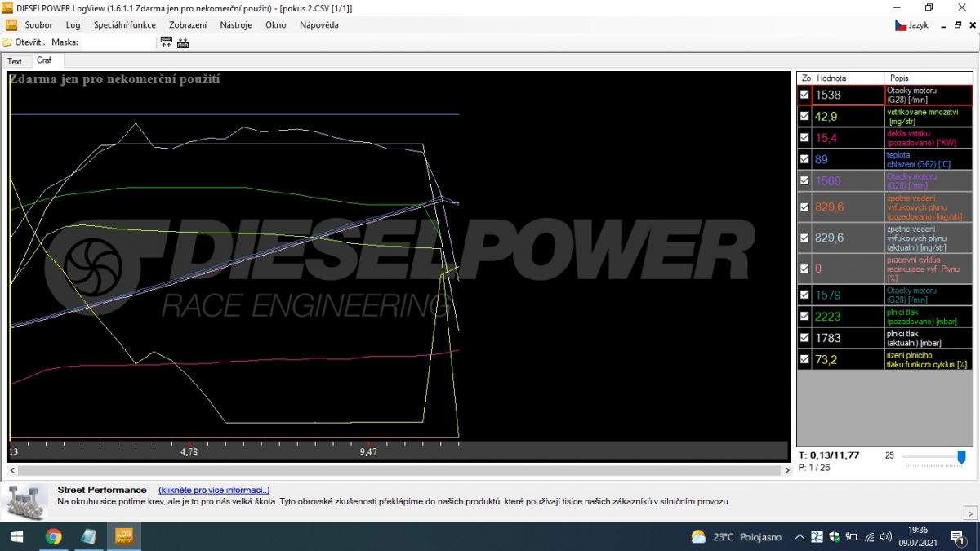Click the Otevřít.. open file button
This screenshot has width=980, height=551.
click(x=24, y=42)
